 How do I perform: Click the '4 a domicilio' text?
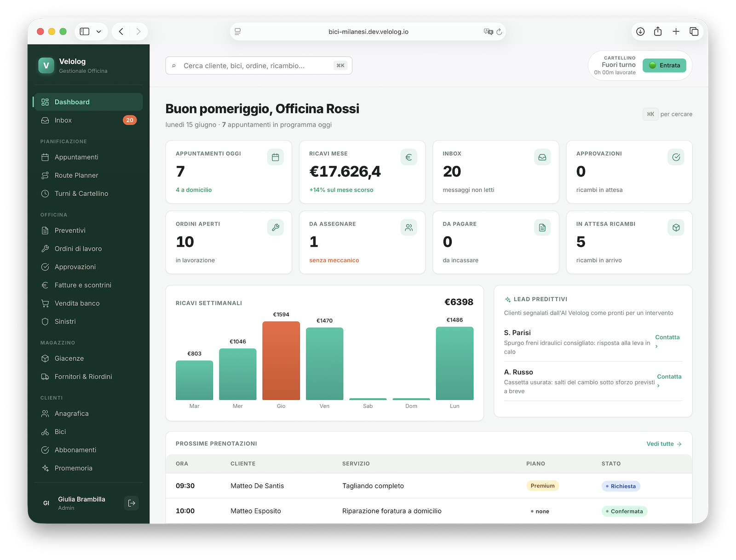(x=194, y=190)
